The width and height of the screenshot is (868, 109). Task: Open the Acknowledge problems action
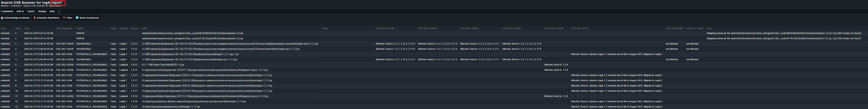15,18
